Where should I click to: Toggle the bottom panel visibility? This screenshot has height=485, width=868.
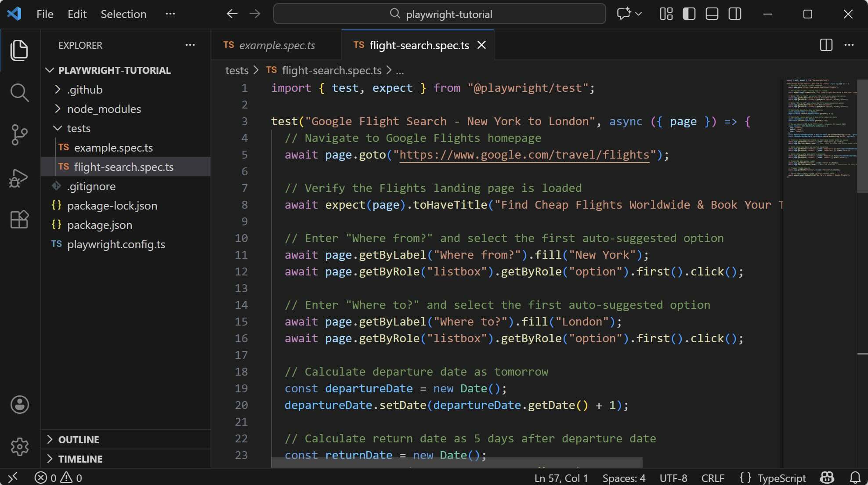712,14
